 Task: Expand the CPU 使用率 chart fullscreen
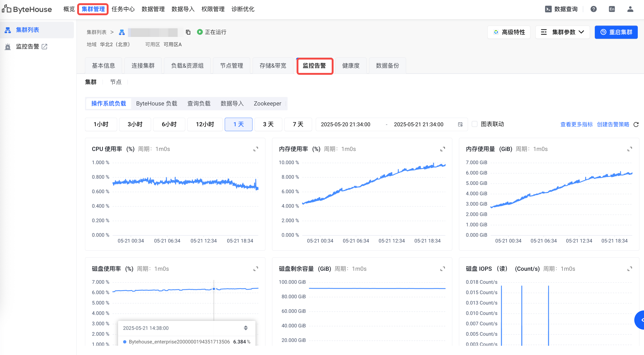(256, 149)
